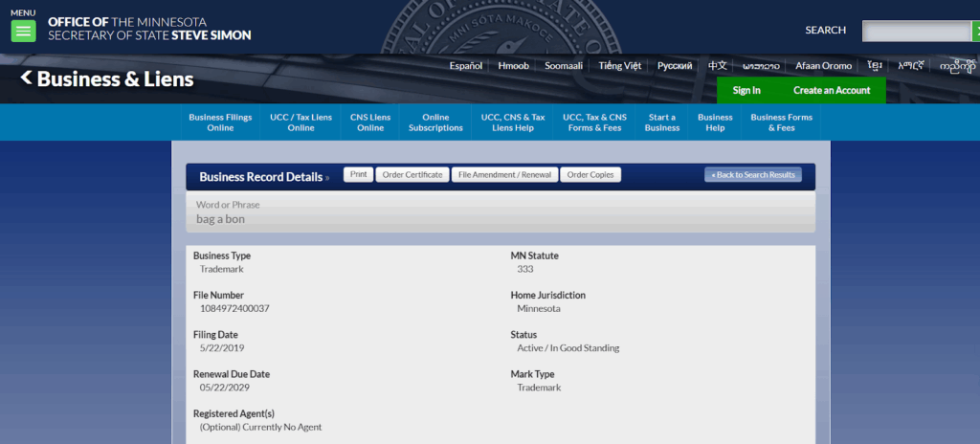Click Create an Account button

click(832, 90)
